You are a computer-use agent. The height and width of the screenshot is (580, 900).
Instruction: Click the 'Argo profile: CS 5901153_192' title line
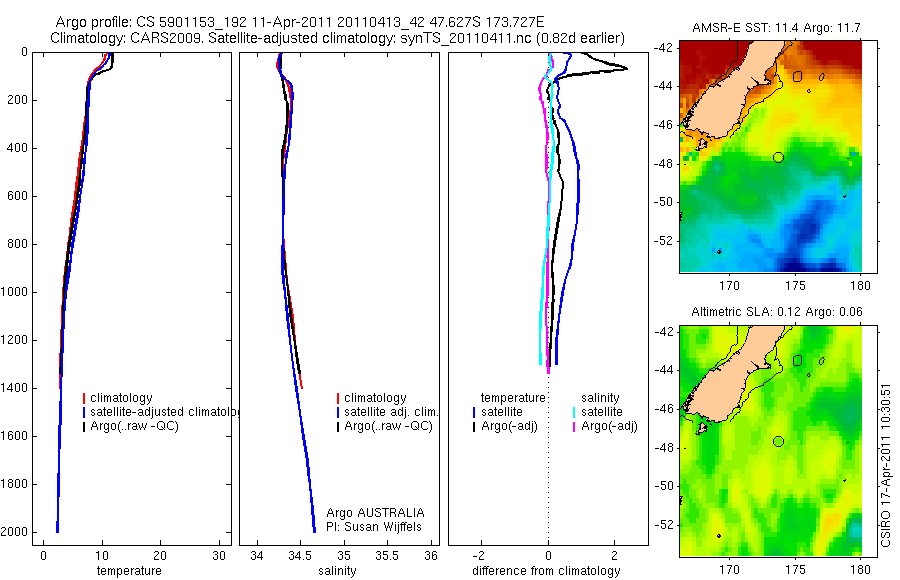300,23
